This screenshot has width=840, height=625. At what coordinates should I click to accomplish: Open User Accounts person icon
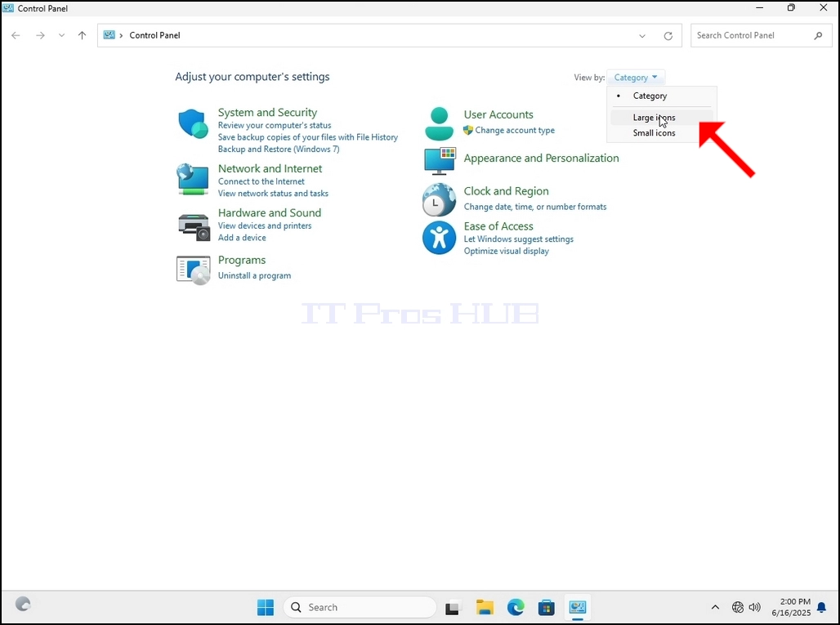pyautogui.click(x=440, y=123)
